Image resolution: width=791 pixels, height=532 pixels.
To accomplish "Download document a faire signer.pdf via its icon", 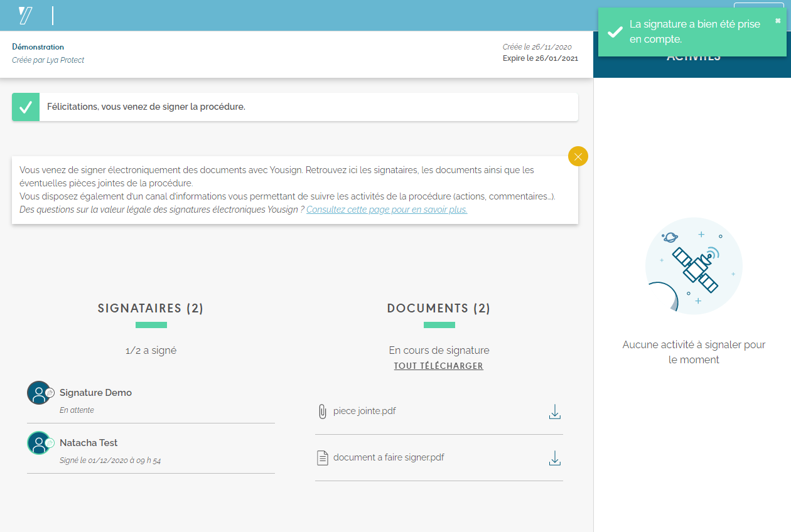I will pyautogui.click(x=554, y=458).
